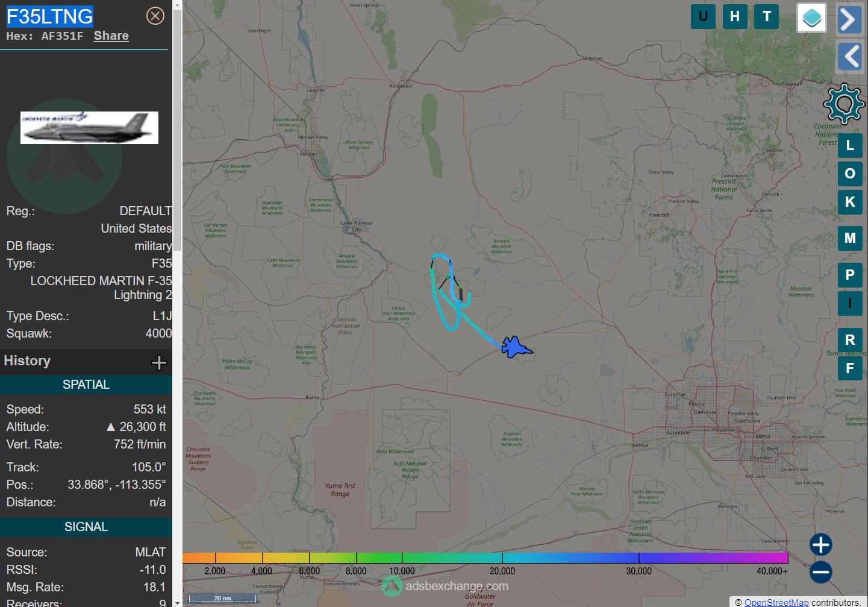Toggle the U map button

pos(703,16)
